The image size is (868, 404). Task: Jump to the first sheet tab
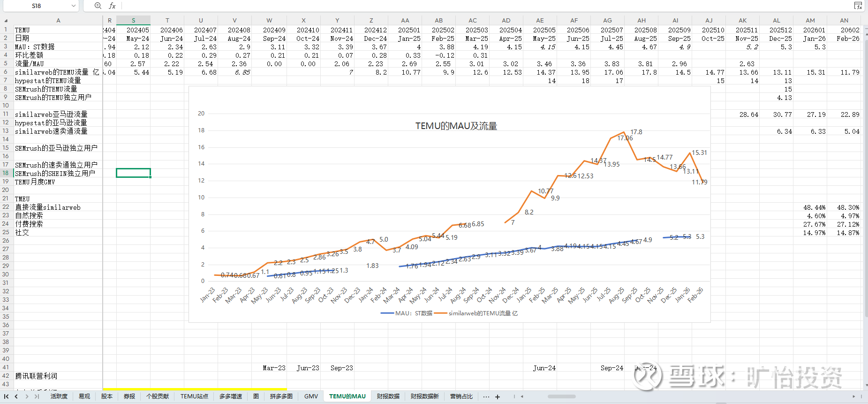(7, 396)
